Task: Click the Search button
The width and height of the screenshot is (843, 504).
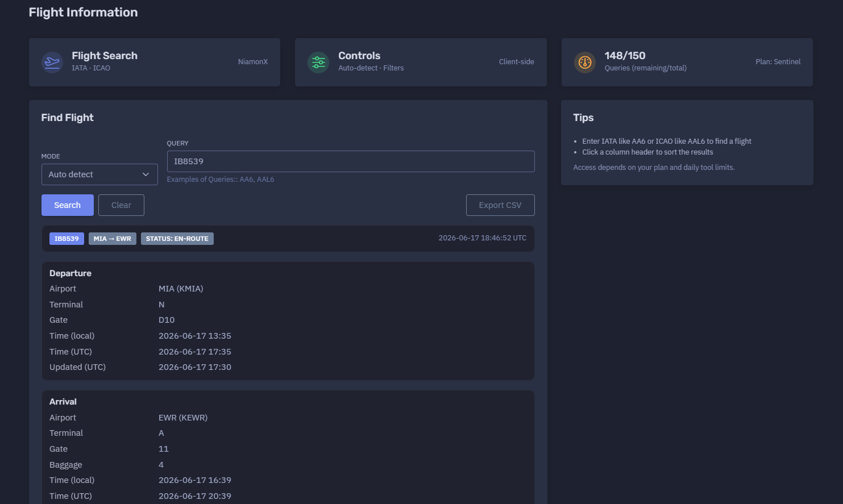Action: click(x=68, y=205)
